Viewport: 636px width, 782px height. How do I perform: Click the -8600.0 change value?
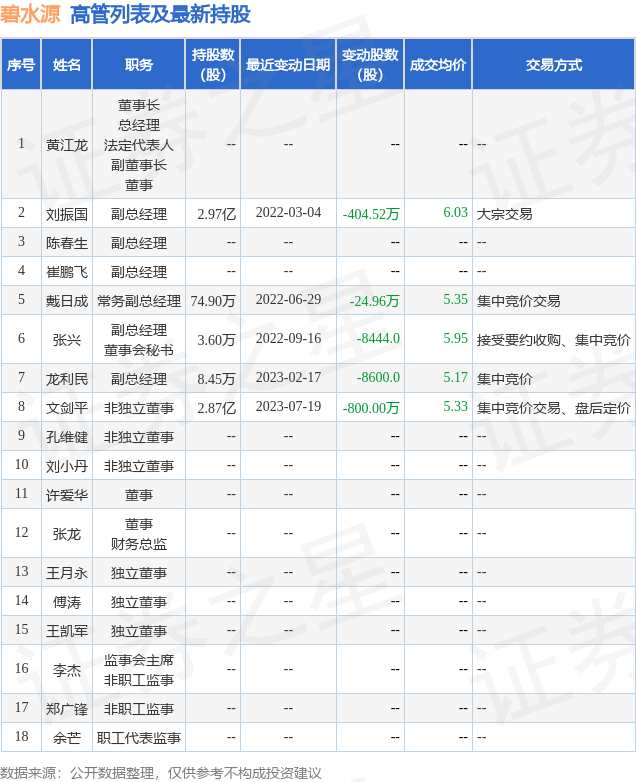click(x=379, y=378)
